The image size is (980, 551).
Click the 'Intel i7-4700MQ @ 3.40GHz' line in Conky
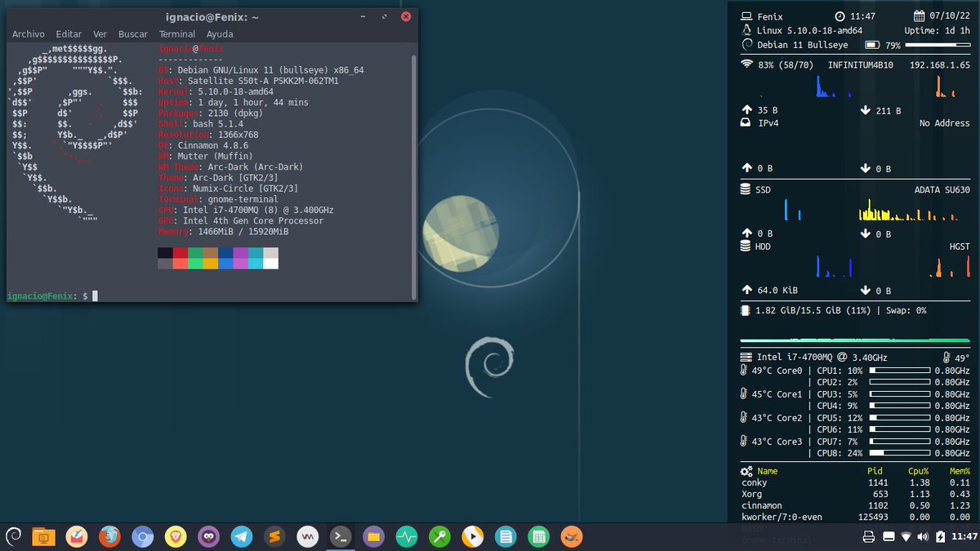pos(822,358)
